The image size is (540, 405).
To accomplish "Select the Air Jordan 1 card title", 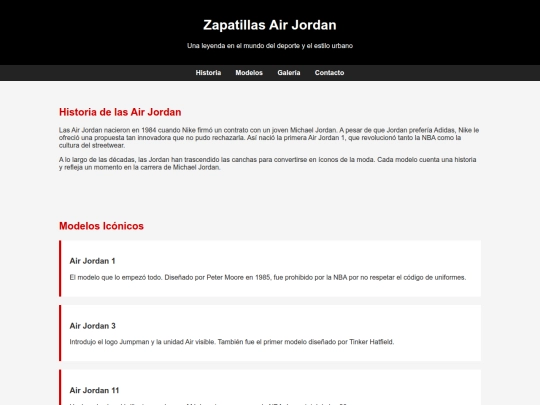I will click(92, 261).
